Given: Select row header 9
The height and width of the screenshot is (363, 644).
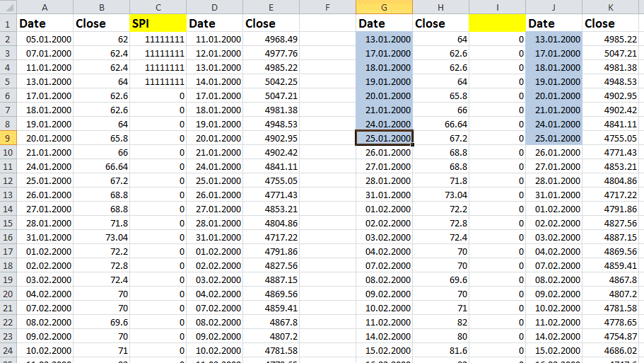Looking at the screenshot, I should 8,138.
